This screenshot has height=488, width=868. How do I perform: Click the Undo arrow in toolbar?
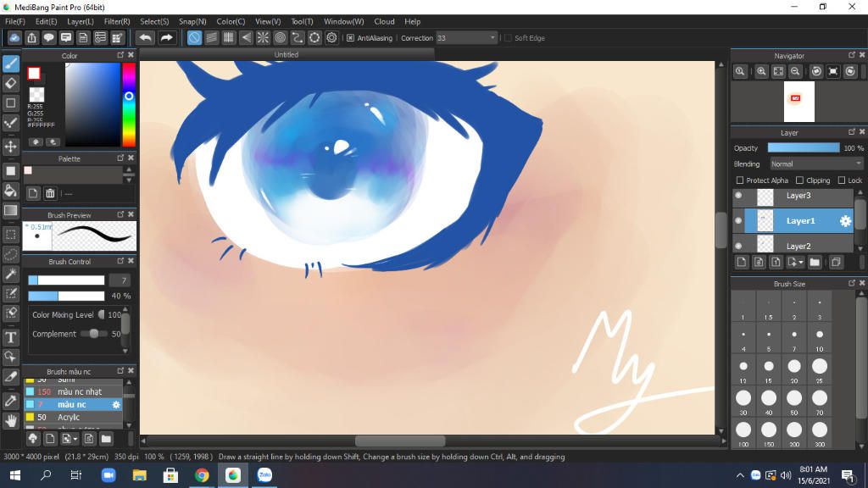tap(146, 37)
